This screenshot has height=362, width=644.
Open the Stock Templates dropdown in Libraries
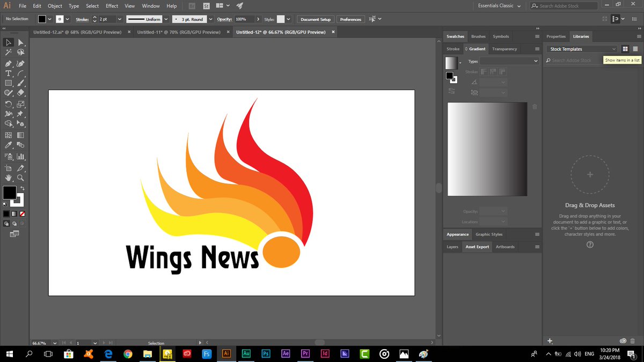coord(581,48)
